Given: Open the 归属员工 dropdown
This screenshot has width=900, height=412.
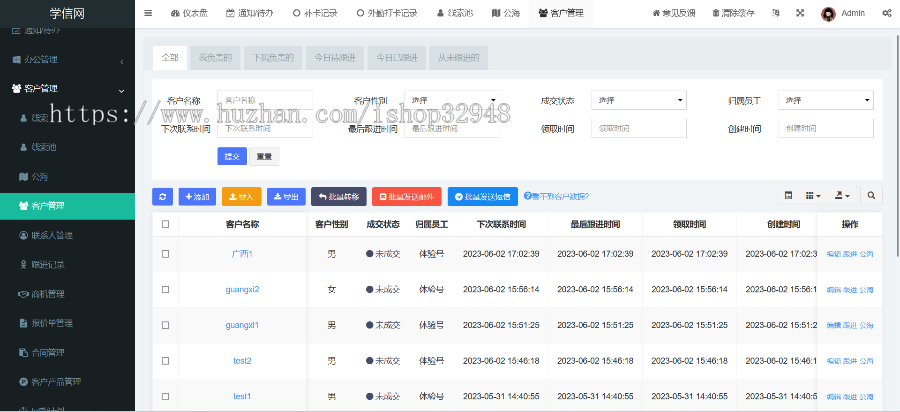Looking at the screenshot, I should click(x=826, y=100).
